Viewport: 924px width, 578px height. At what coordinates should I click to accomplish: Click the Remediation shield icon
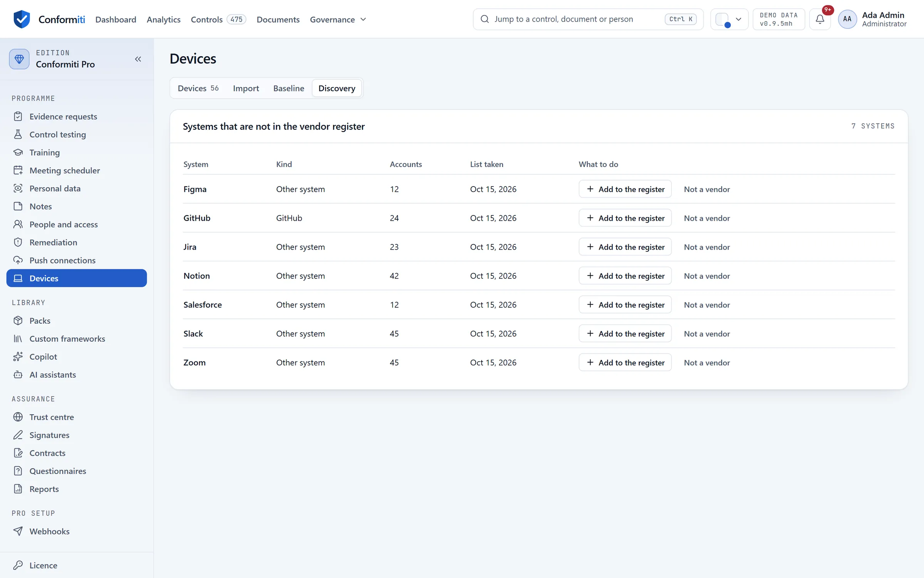click(x=18, y=242)
